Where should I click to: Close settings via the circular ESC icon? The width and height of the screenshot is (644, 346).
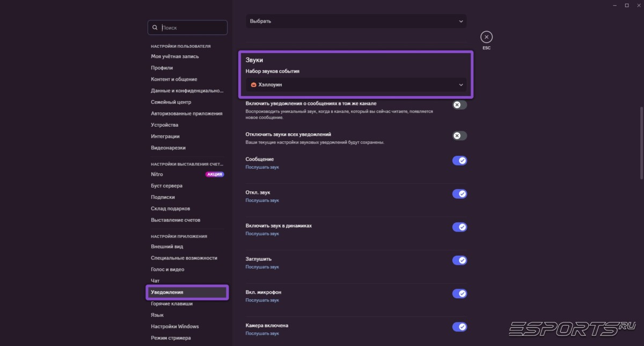486,37
